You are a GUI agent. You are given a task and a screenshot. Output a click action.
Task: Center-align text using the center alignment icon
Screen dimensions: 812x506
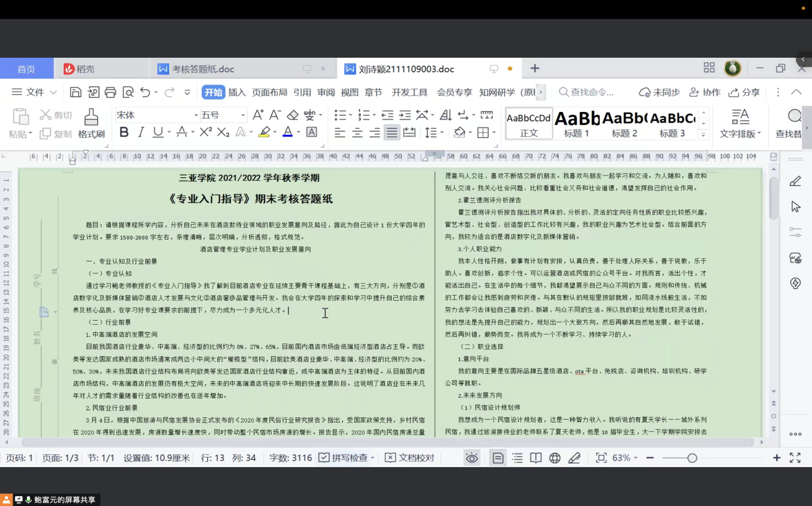click(x=357, y=133)
